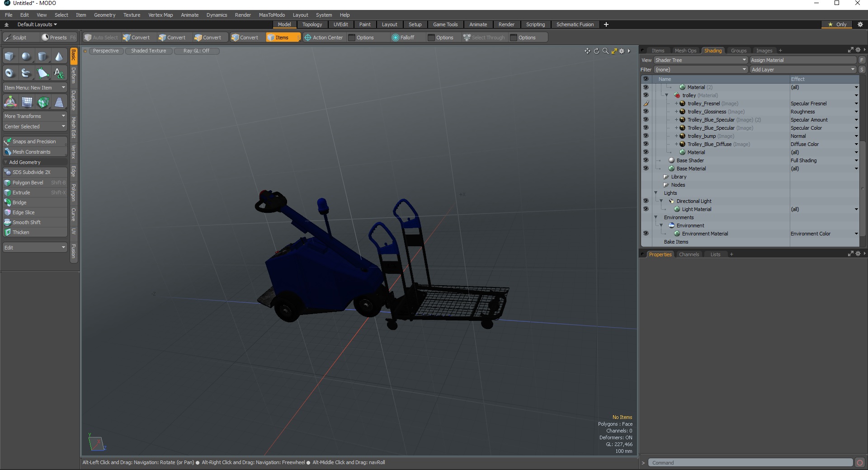868x470 pixels.
Task: Toggle Environment Material visibility eye
Action: point(646,234)
